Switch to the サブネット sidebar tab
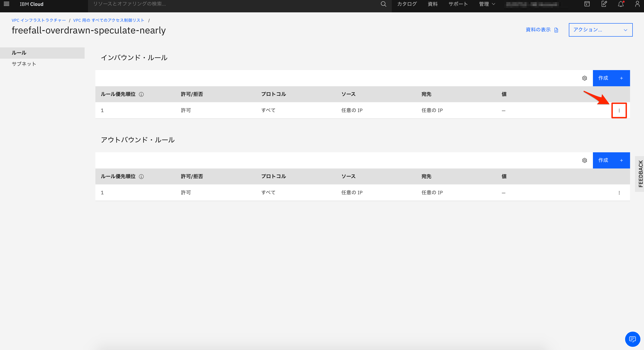This screenshot has height=350, width=644. pos(24,64)
